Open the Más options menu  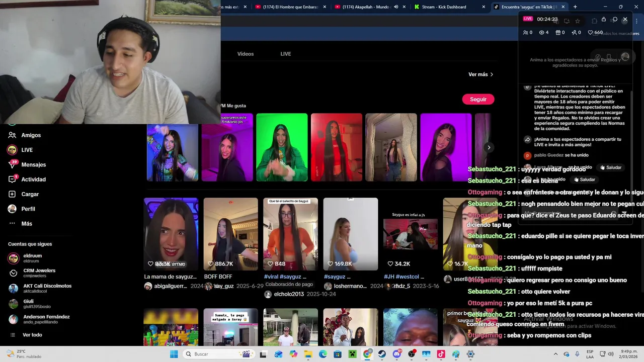20,224
